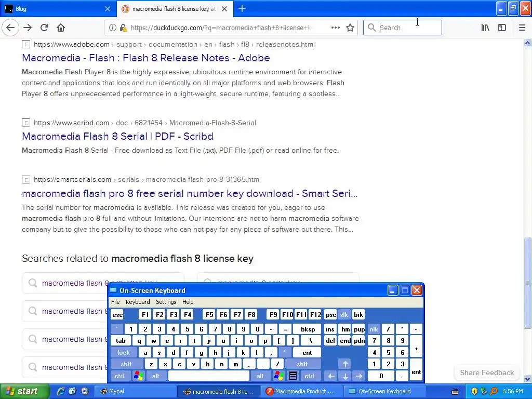Viewport: 532px width, 399px height.
Task: Open the On-Screen Keyboard Settings menu
Action: (166, 302)
